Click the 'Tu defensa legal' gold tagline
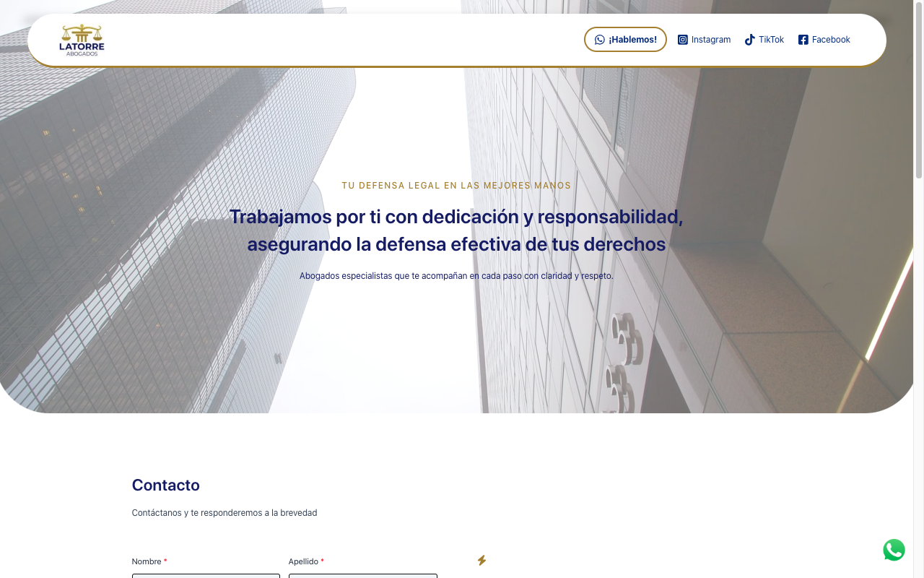This screenshot has height=578, width=924. click(x=456, y=186)
